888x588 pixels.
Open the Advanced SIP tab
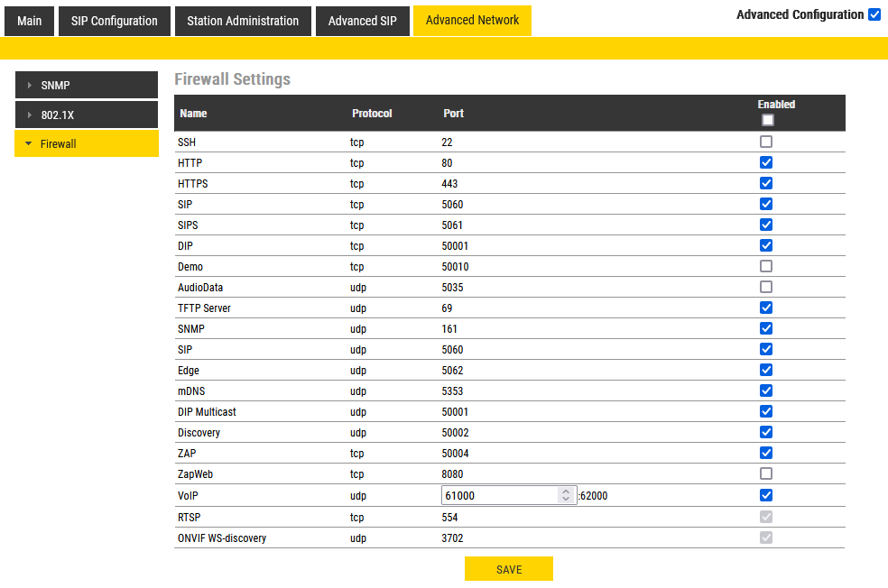[x=362, y=21]
